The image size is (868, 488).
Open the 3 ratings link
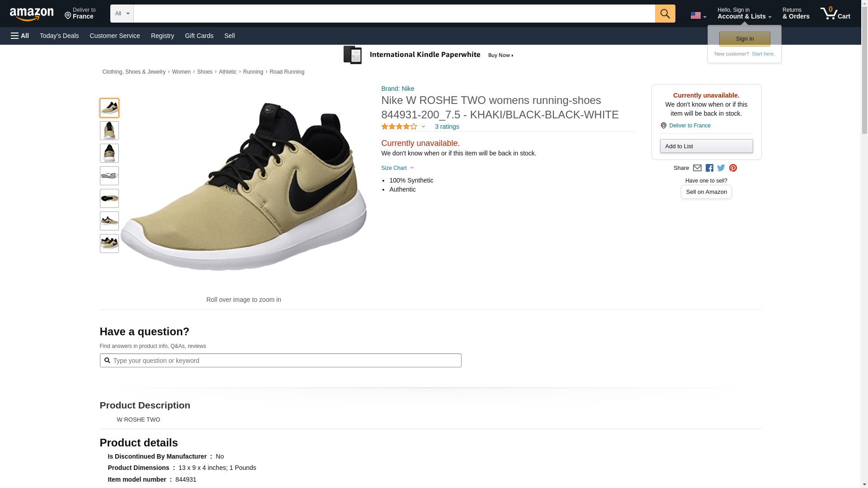coord(447,127)
